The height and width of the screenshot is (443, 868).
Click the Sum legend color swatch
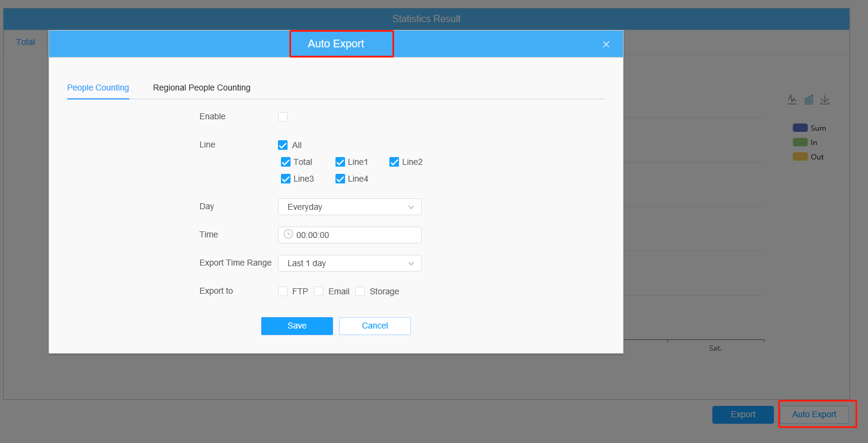click(800, 128)
